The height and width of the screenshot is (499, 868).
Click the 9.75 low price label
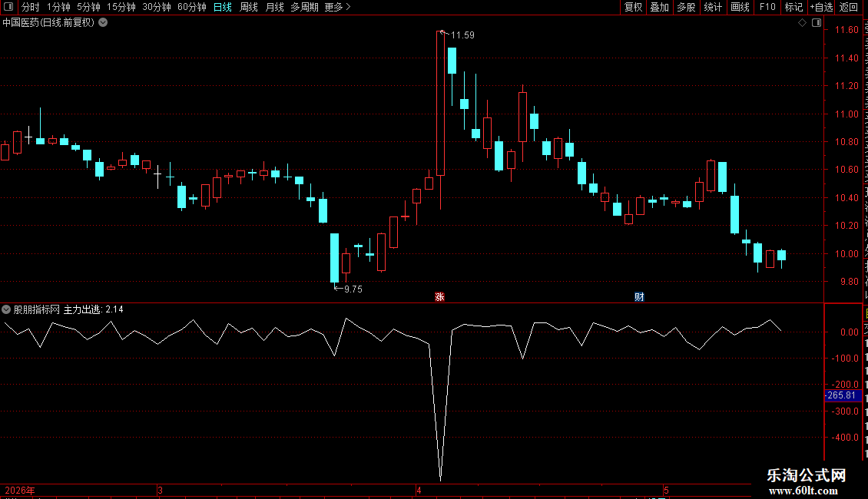353,289
